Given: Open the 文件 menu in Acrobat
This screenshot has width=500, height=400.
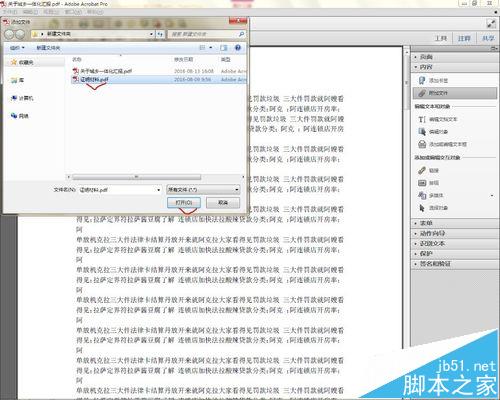Looking at the screenshot, I should coord(9,12).
